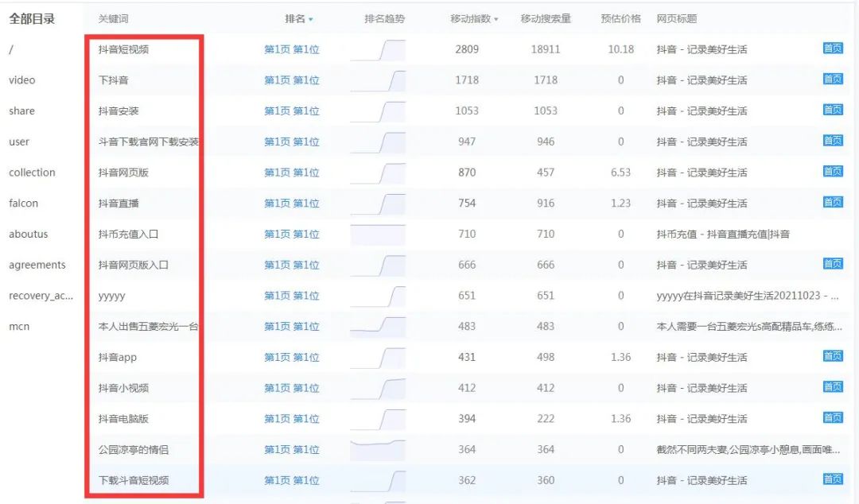Open ranking link for yyyyy keyword
The height and width of the screenshot is (504, 859).
291,296
